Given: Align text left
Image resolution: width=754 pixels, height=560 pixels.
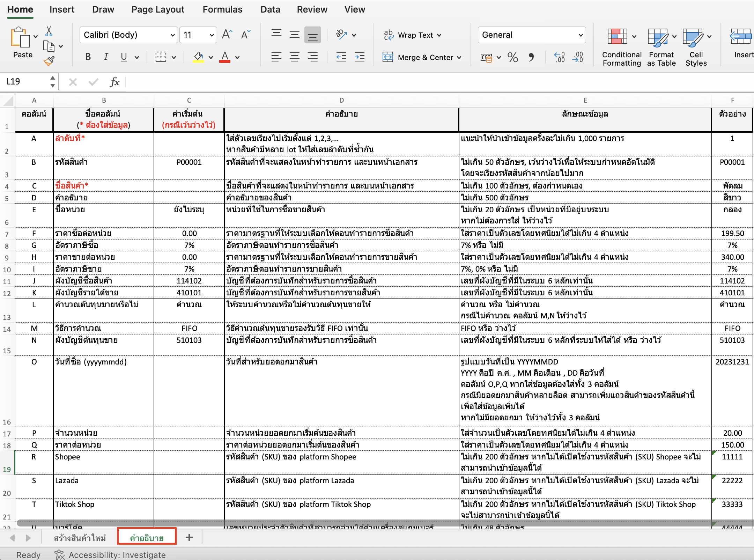Looking at the screenshot, I should 276,57.
